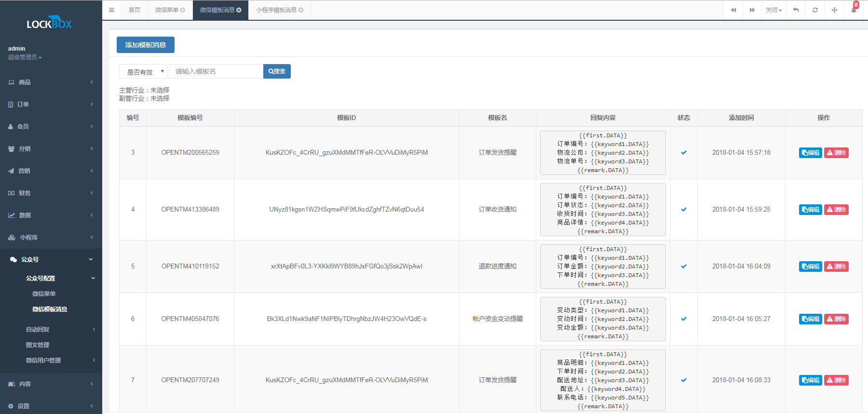Click status checkmark for template OPENTM405847076
Screen dimensions: 868x414
684,319
